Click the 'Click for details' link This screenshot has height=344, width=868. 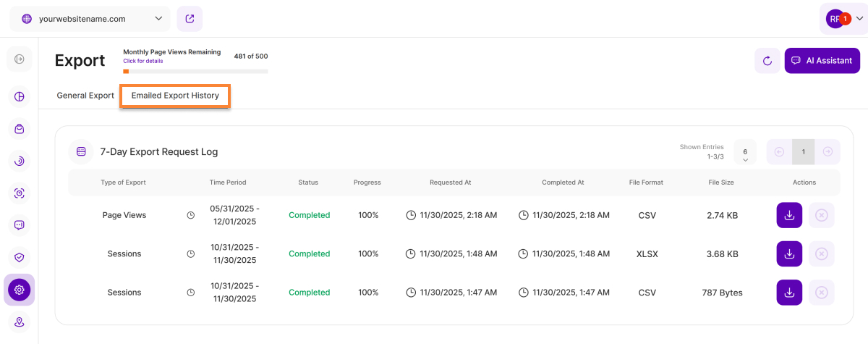tap(142, 61)
